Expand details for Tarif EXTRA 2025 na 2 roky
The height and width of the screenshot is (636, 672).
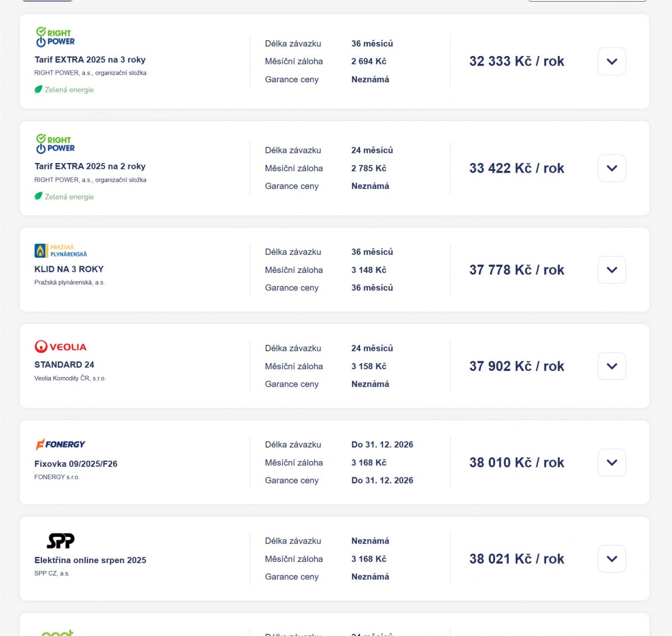612,168
